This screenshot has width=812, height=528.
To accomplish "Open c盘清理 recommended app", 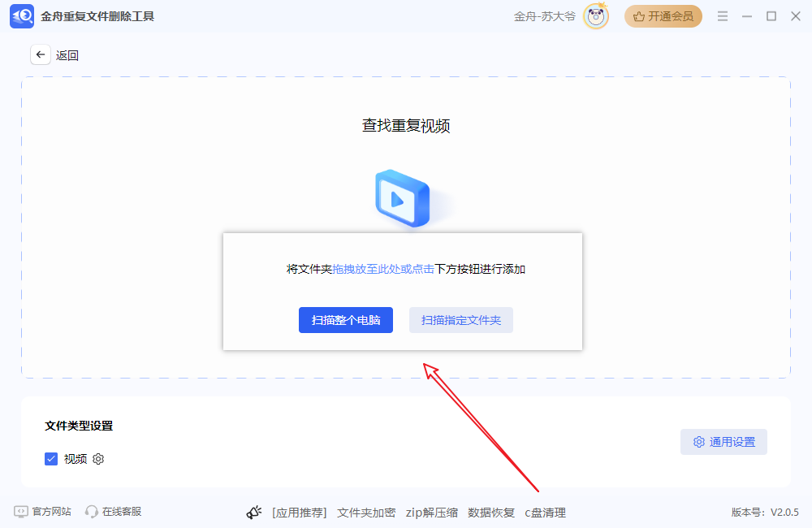I will [x=546, y=513].
